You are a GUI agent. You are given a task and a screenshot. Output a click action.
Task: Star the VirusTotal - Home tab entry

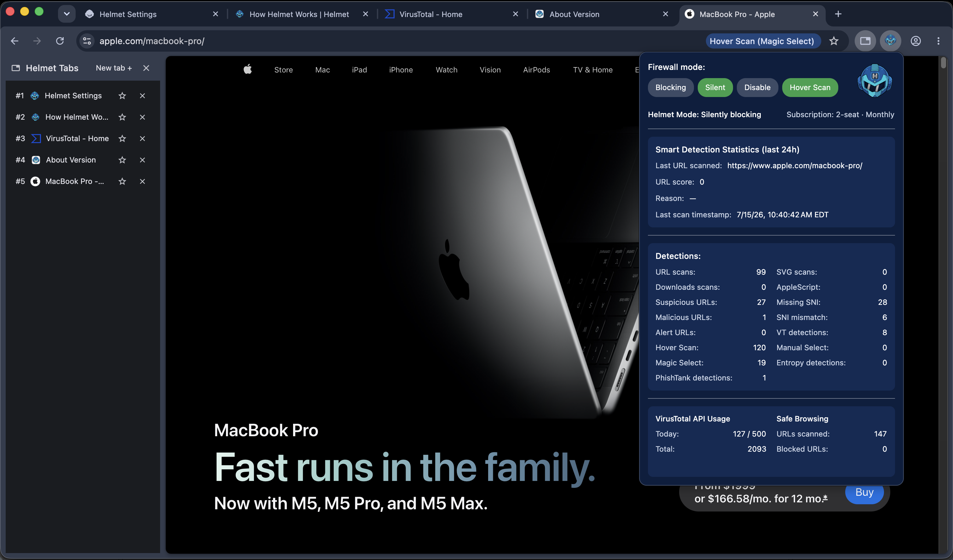(122, 139)
